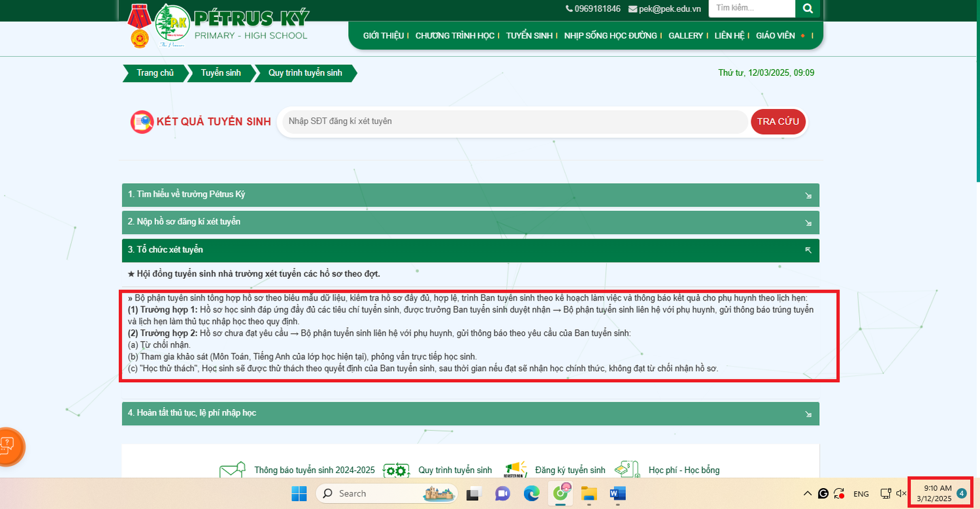Expand section 4 Hoàn tất thủ tục, lệ phí

coord(470,413)
